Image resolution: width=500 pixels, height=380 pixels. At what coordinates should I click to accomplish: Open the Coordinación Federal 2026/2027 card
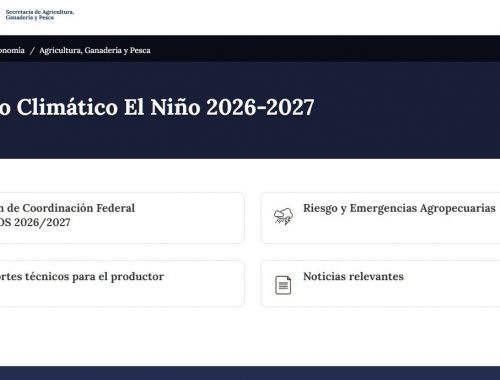pos(122,218)
